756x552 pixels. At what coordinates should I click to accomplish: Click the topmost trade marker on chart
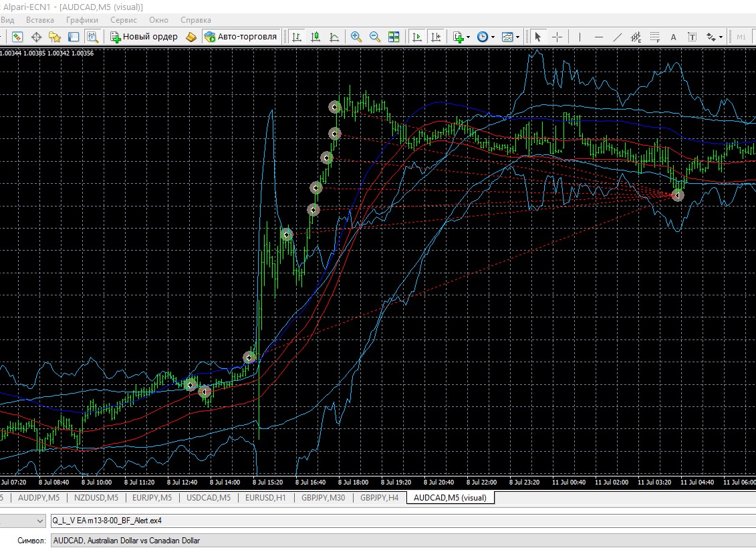pos(335,107)
